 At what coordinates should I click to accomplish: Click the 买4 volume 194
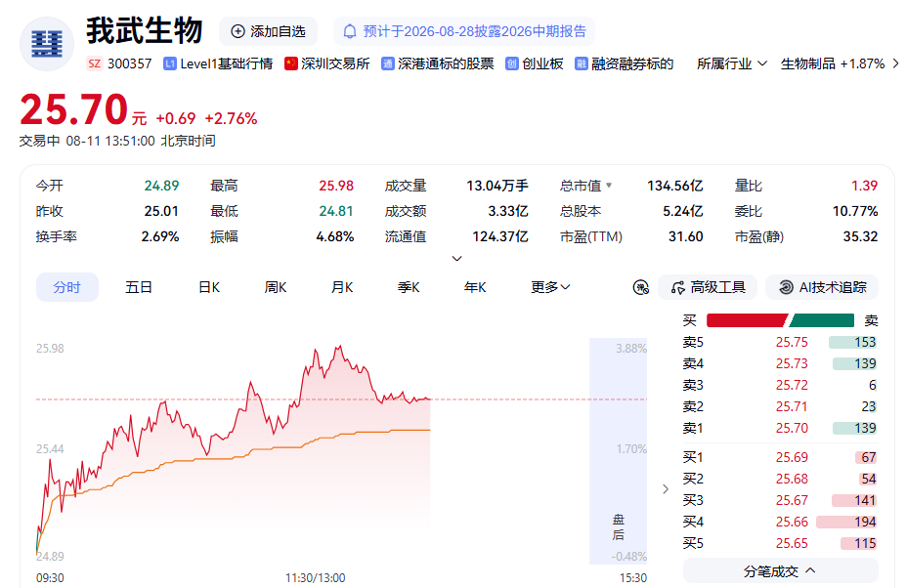865,522
